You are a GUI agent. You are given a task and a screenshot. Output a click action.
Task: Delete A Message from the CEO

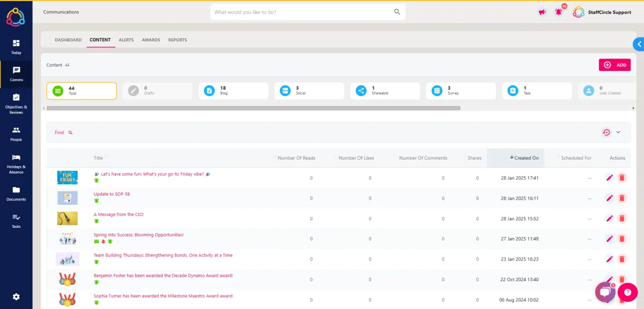point(622,218)
